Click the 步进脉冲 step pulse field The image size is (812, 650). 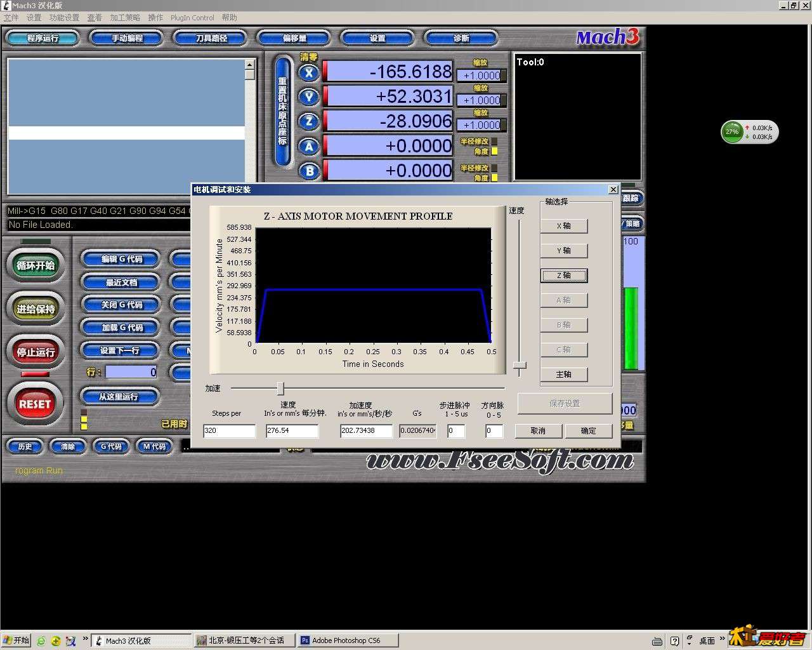[456, 431]
